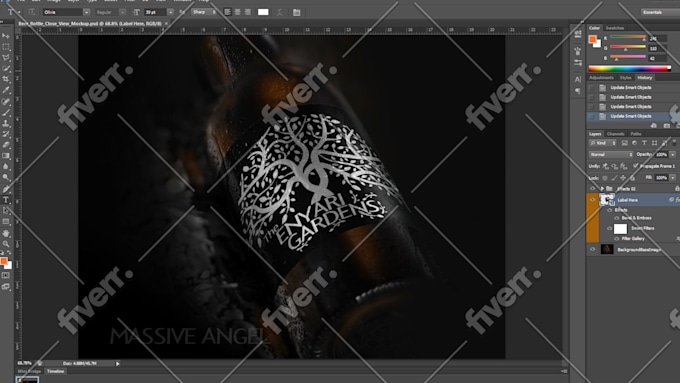Open the collapsed Paragraph panel icon

[x=578, y=91]
